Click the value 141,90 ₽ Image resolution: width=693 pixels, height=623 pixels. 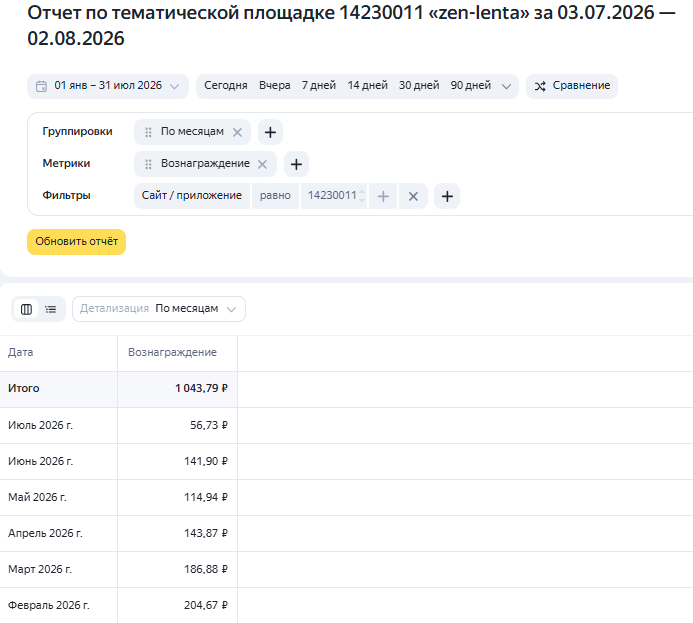[x=206, y=461]
